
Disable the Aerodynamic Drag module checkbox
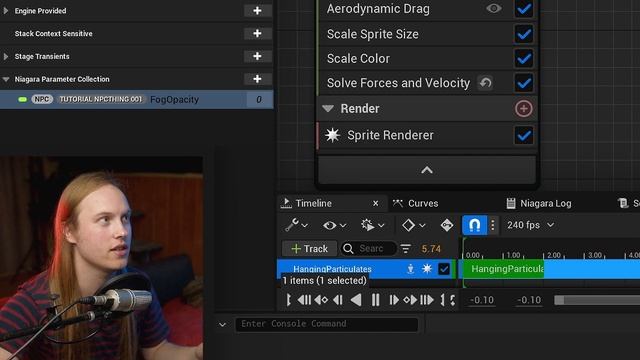(523, 9)
